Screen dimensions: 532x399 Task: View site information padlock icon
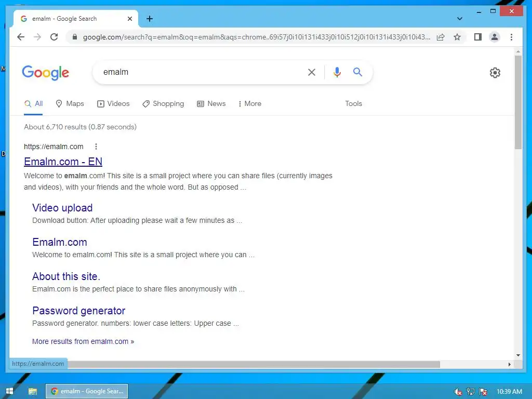click(75, 37)
